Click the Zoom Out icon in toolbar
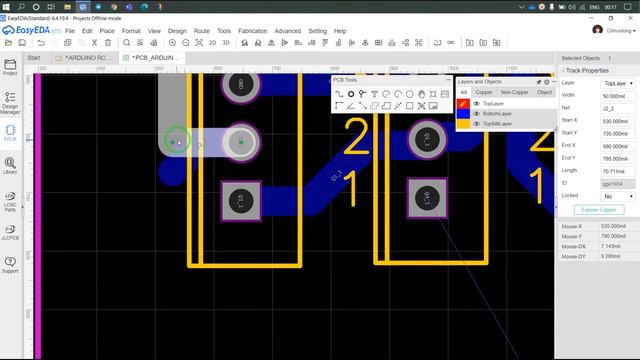The height and width of the screenshot is (360, 640). [x=186, y=42]
